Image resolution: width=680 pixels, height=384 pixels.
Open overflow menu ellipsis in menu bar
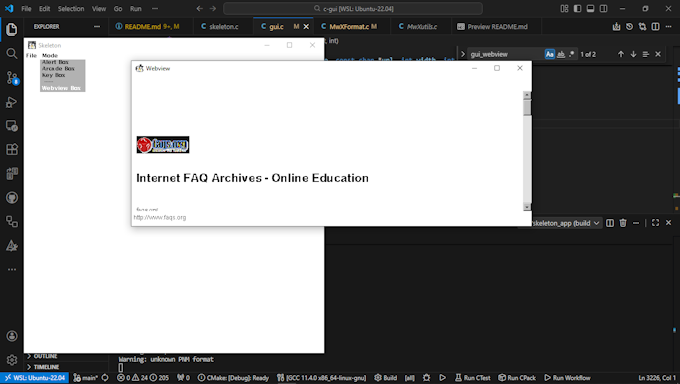tap(155, 9)
